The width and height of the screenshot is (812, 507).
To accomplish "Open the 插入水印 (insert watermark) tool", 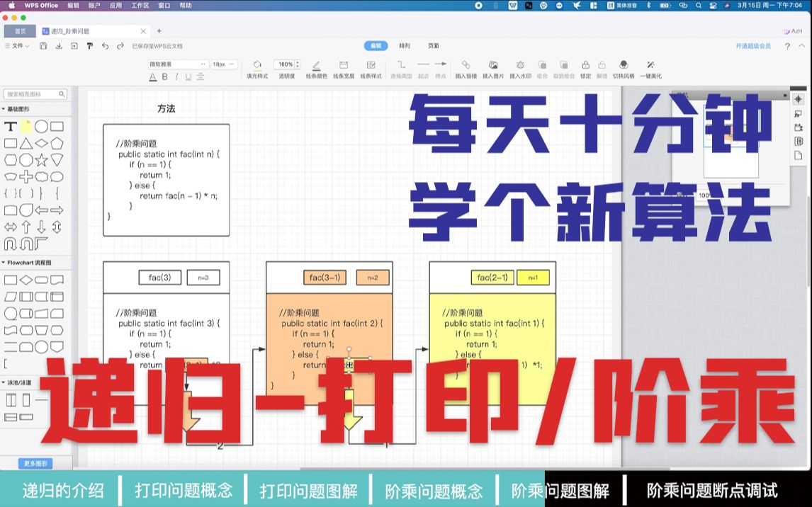I will (x=520, y=64).
